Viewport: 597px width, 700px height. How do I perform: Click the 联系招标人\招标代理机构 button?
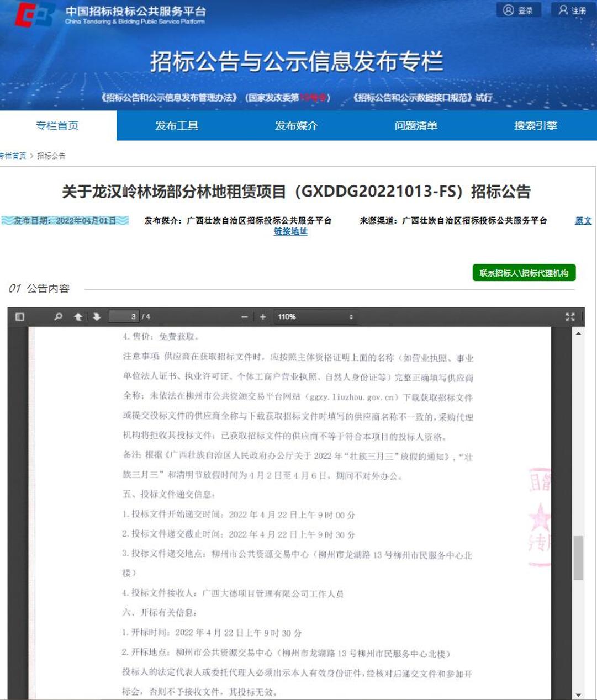click(524, 273)
